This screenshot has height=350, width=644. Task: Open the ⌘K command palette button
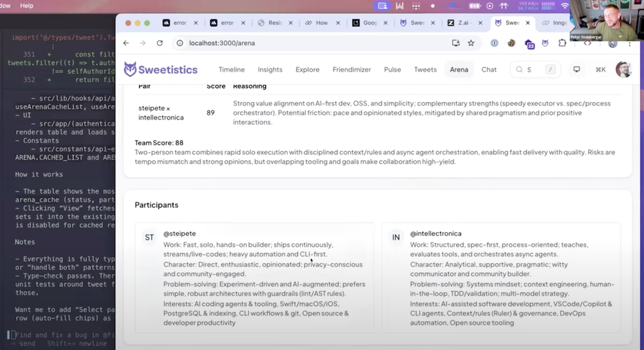coord(600,70)
